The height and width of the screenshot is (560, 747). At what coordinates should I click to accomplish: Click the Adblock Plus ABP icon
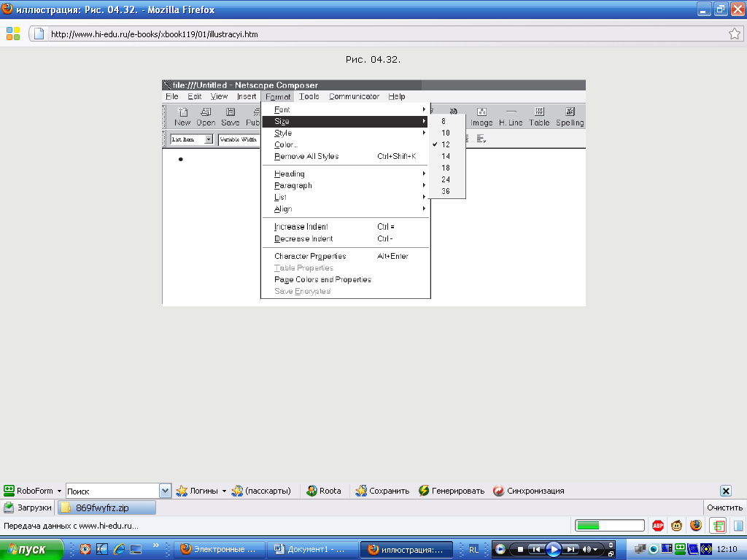[x=658, y=526]
